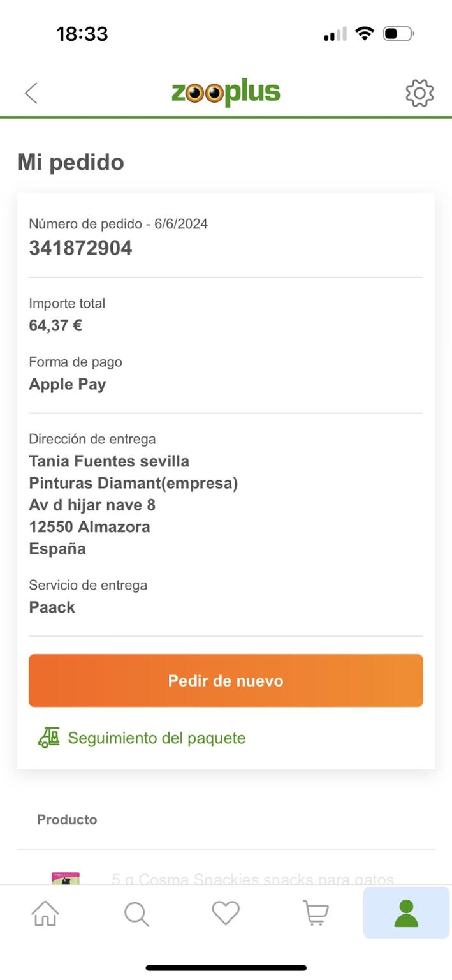Screen dimensions: 452x980
Task: Select the account profile icon
Action: pyautogui.click(x=406, y=913)
